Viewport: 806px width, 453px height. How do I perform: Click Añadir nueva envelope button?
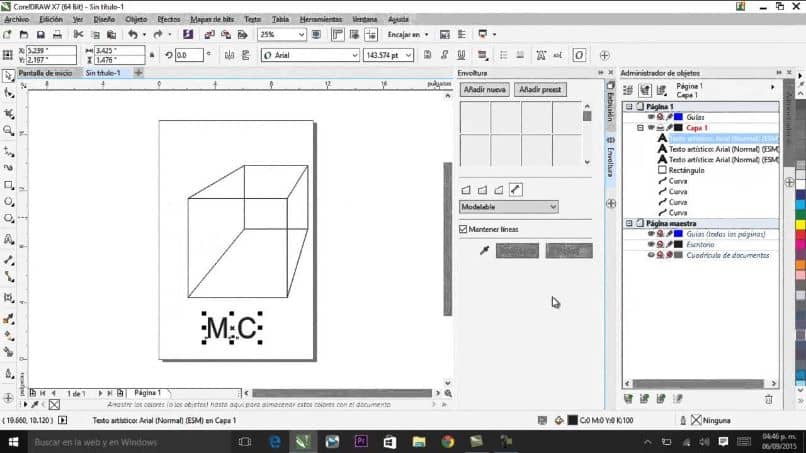(485, 89)
